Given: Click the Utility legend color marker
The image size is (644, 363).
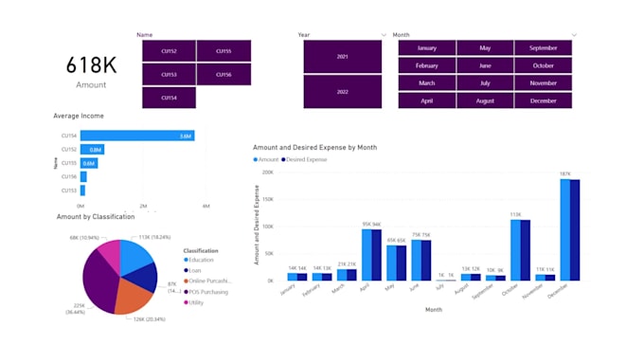Looking at the screenshot, I should click(186, 302).
